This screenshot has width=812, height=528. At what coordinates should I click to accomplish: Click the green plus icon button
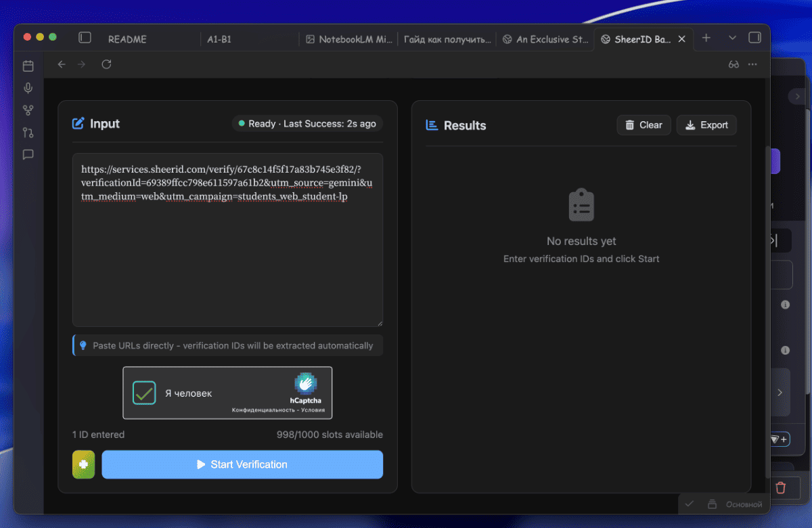click(x=84, y=464)
